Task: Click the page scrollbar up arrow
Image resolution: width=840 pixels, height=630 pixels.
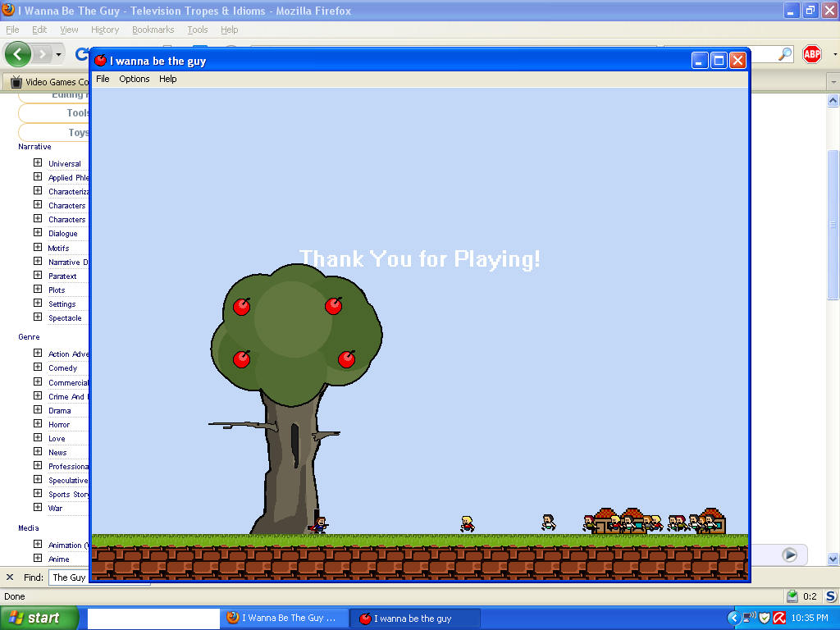Action: tap(833, 101)
